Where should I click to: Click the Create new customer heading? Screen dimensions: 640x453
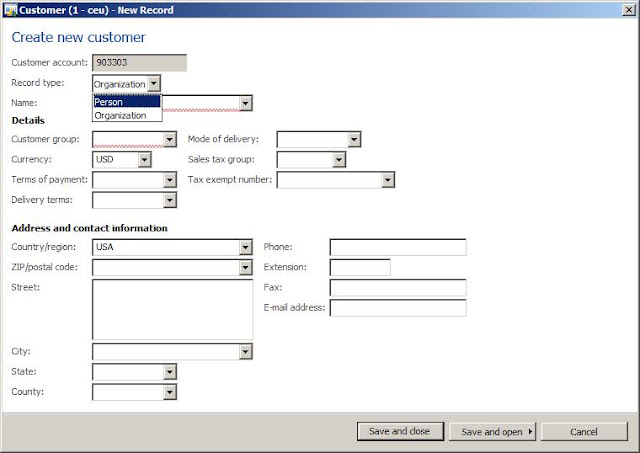click(x=78, y=37)
